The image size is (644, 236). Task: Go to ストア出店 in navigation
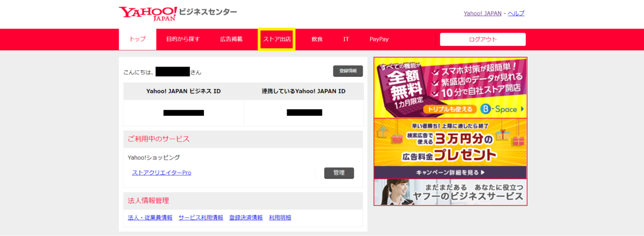click(276, 39)
